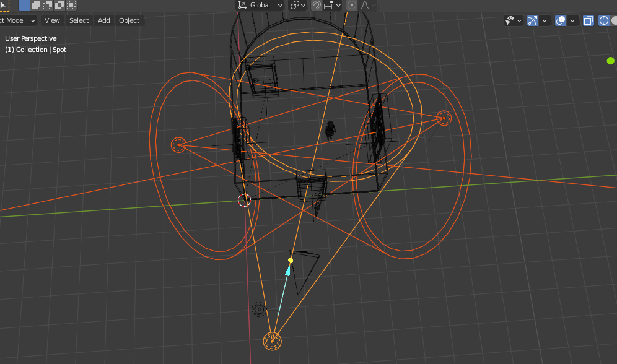Open the proportional falloff curve dropdown
Screen dimensions: 617x364
click(x=369, y=5)
